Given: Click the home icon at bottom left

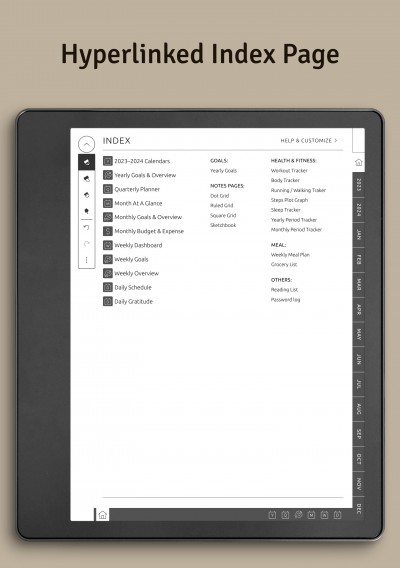Looking at the screenshot, I should (x=103, y=515).
